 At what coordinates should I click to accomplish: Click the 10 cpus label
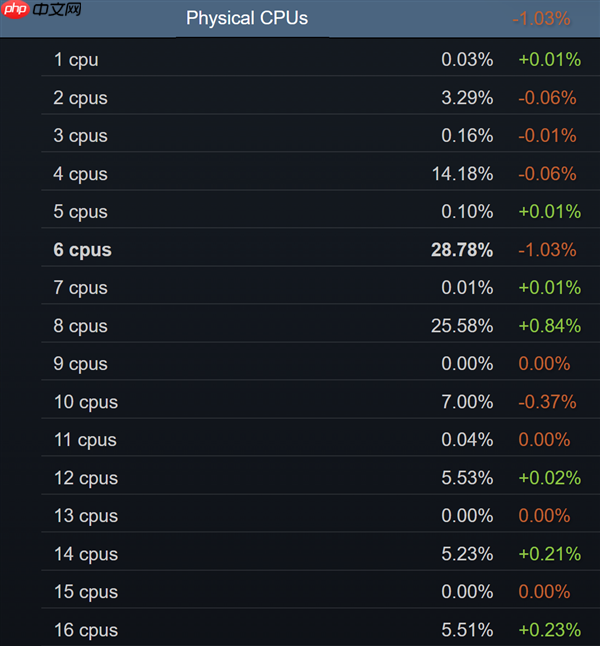coord(85,402)
